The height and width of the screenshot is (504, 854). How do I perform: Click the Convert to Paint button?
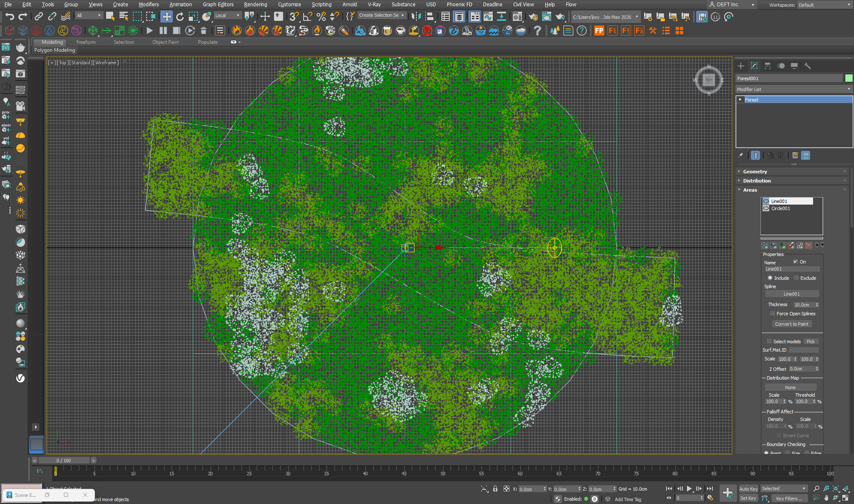[x=791, y=324]
